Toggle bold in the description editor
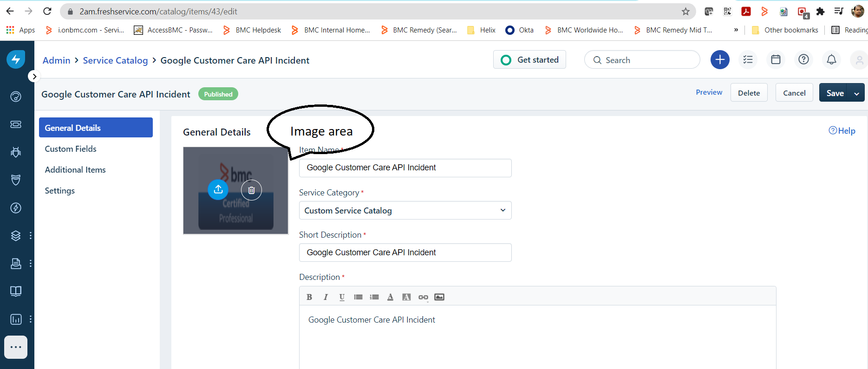This screenshot has width=868, height=369. [309, 297]
